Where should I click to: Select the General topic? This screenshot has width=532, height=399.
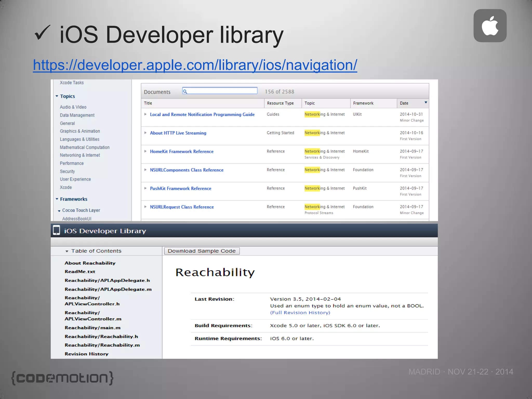click(x=67, y=123)
